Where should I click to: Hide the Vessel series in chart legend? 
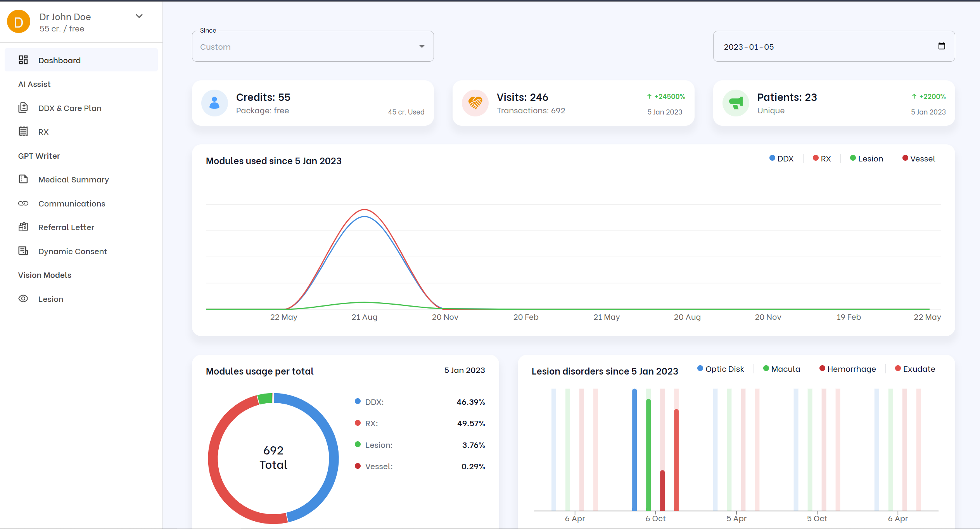click(918, 159)
